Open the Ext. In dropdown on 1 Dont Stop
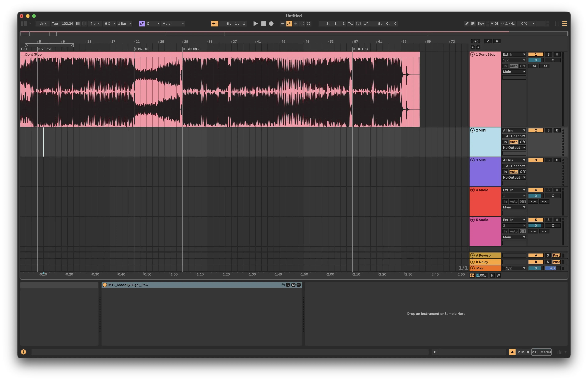Screen dimensions: 588x381 point(514,54)
